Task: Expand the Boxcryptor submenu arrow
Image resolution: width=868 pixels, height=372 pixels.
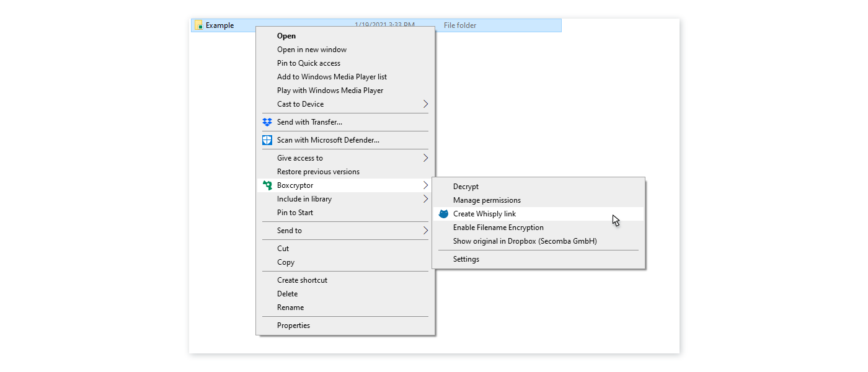Action: (425, 185)
